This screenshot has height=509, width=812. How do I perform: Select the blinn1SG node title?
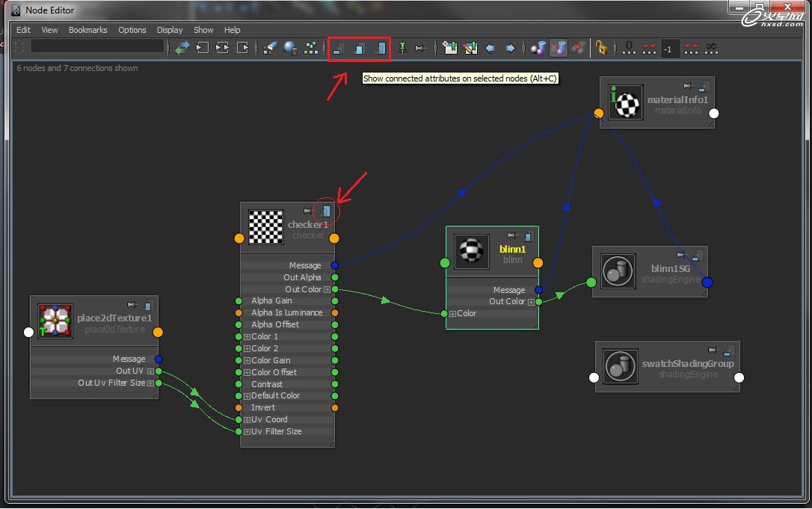670,268
